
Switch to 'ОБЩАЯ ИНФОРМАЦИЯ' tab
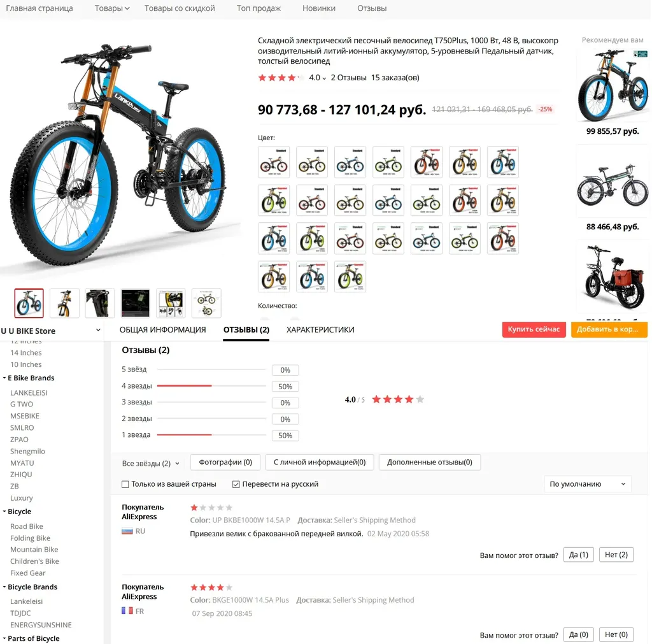point(162,329)
